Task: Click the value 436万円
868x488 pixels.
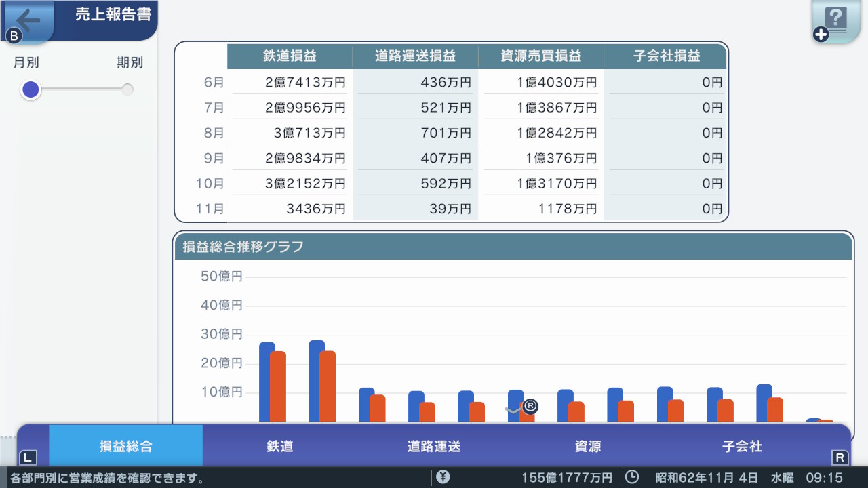Action: pos(446,83)
